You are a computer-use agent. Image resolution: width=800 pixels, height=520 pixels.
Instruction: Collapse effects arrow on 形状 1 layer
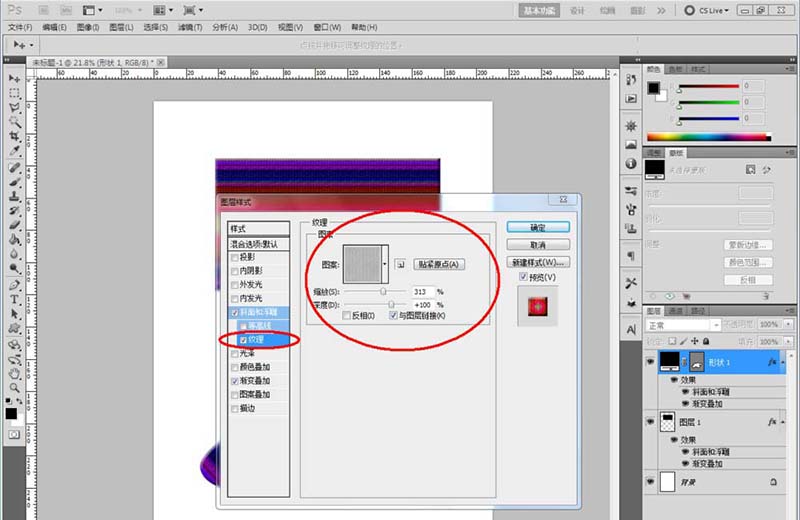(783, 362)
